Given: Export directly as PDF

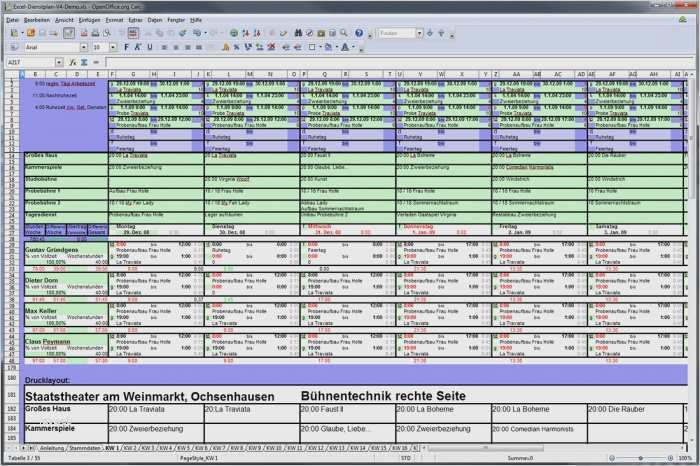Looking at the screenshot, I should (84, 33).
